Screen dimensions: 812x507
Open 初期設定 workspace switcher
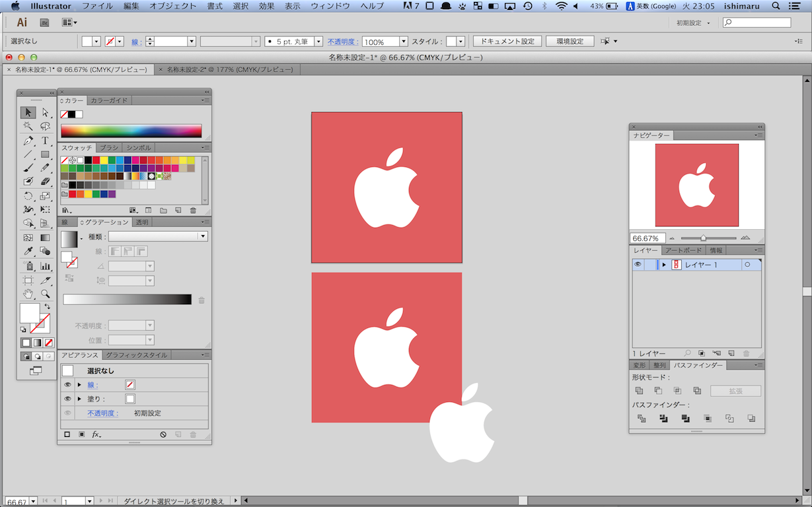[x=694, y=22]
